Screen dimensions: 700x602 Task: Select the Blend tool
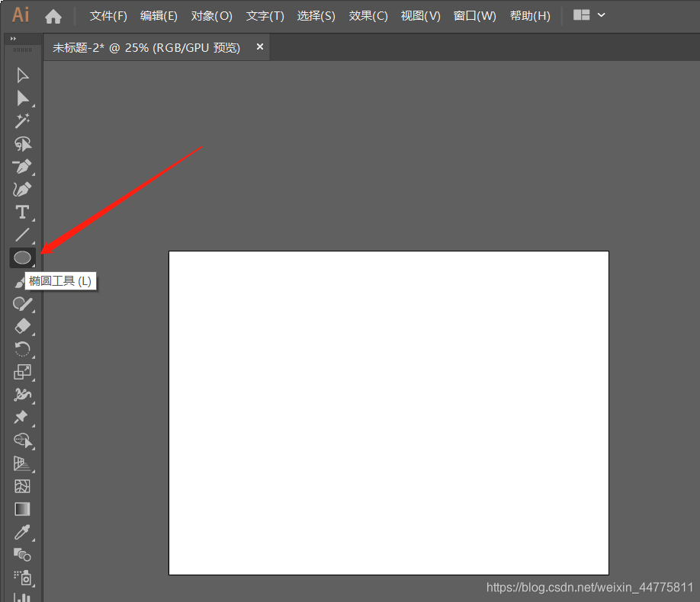click(x=22, y=555)
